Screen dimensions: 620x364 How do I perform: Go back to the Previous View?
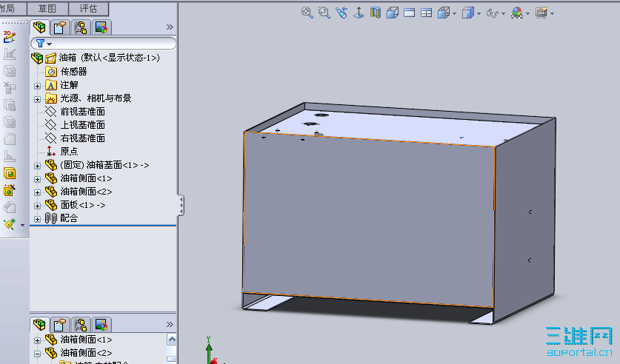(341, 13)
